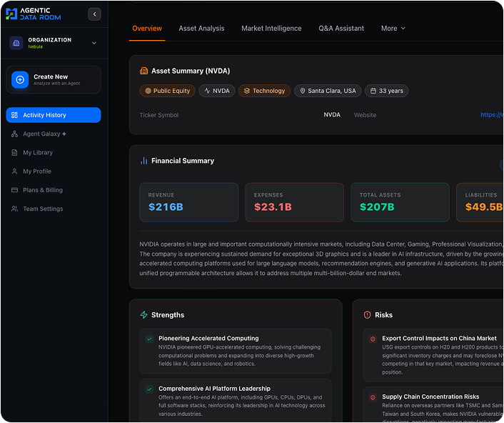The image size is (504, 423).
Task: Select the Revenue $216B card
Action: pos(189,202)
